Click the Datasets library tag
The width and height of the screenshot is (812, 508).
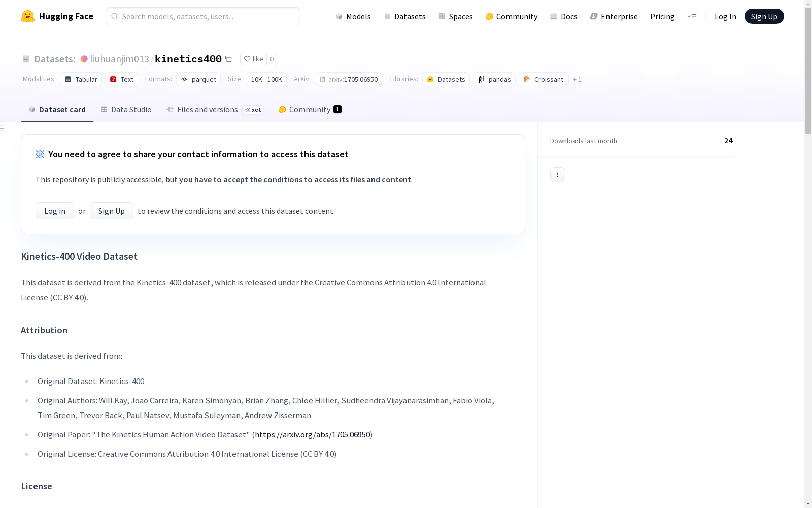(x=446, y=79)
